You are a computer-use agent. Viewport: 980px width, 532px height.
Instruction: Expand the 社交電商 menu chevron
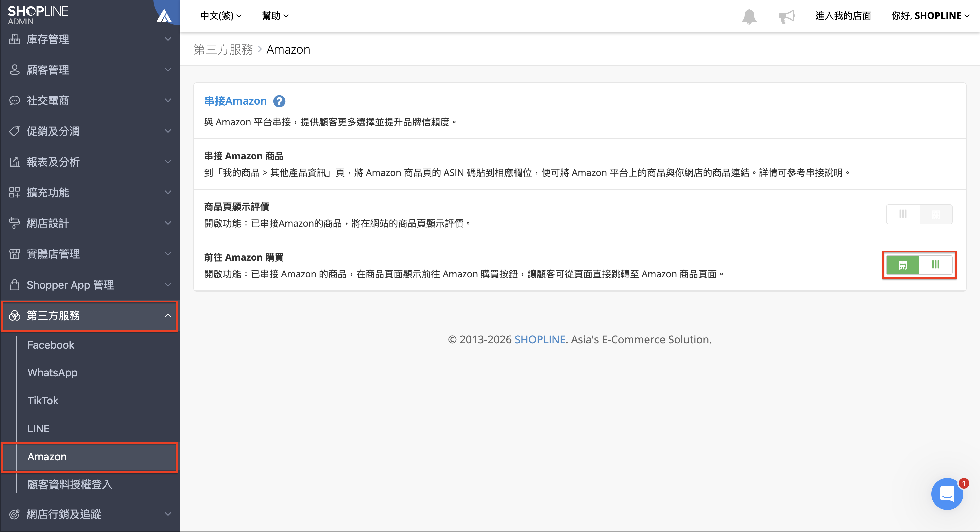tap(168, 100)
